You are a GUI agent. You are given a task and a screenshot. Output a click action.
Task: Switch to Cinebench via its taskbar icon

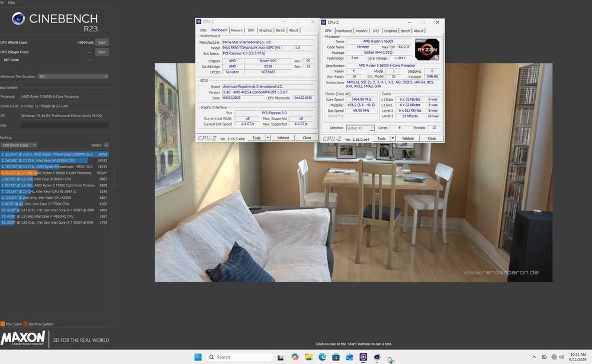pos(377,357)
